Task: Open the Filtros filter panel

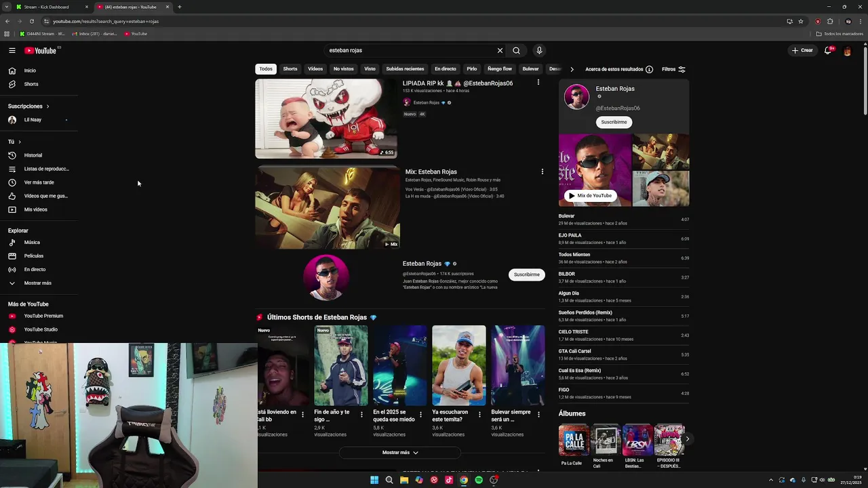Action: coord(673,69)
